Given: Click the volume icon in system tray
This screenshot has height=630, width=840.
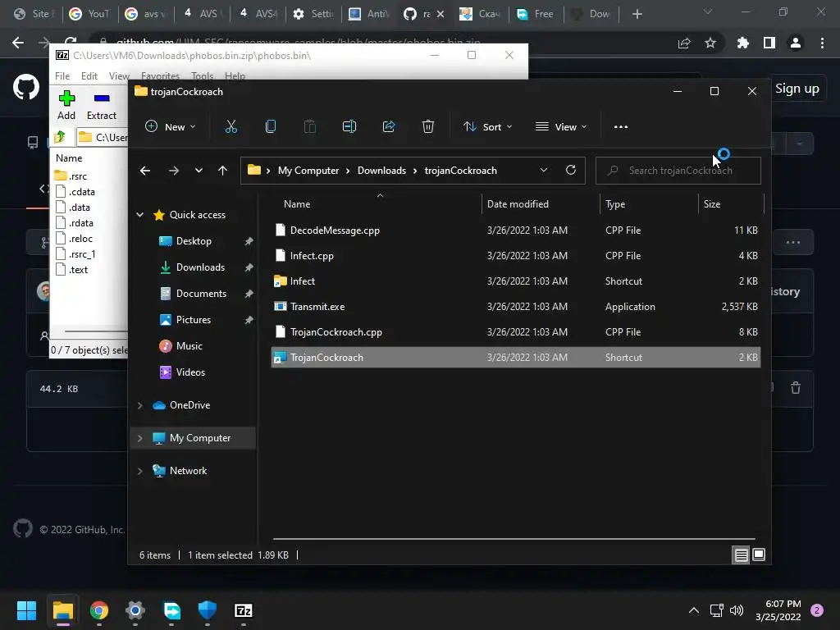Looking at the screenshot, I should [737, 610].
